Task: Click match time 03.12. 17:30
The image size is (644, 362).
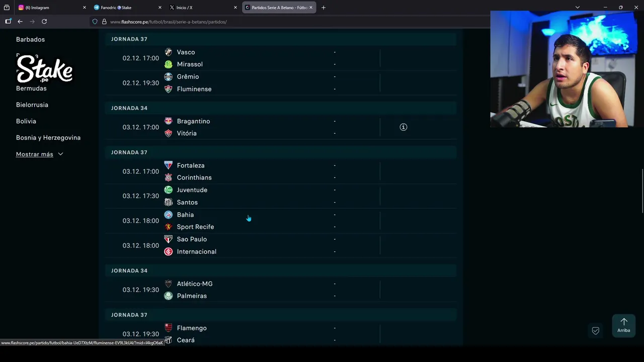Action: pos(141,196)
